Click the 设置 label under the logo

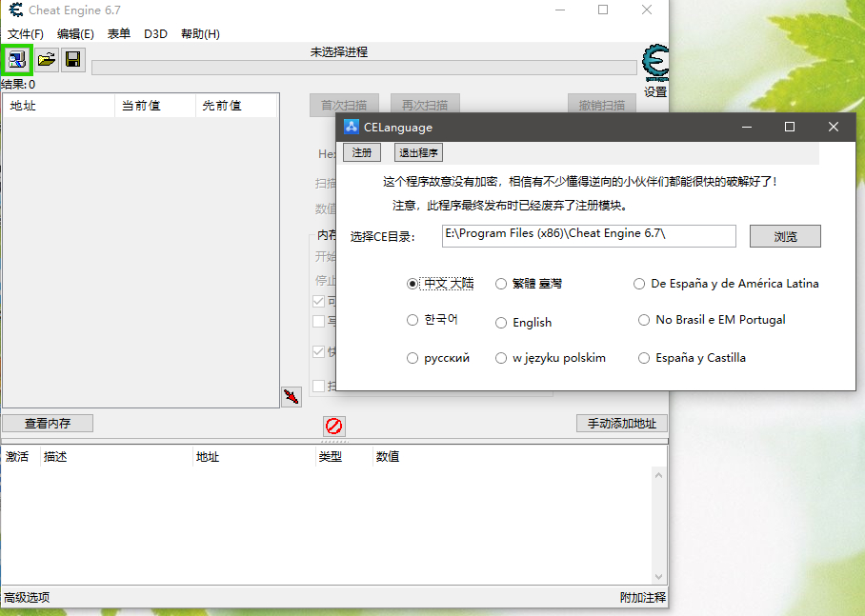(x=655, y=92)
